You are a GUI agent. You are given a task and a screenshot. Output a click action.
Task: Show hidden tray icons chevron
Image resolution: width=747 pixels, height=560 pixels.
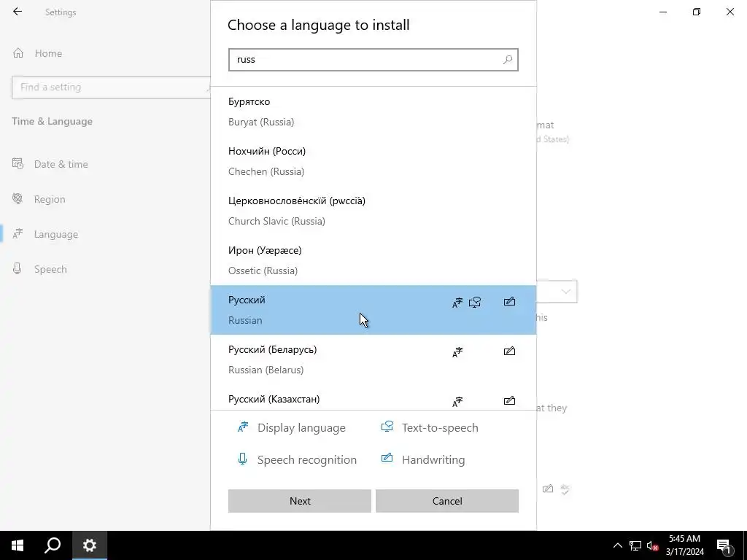tap(617, 545)
